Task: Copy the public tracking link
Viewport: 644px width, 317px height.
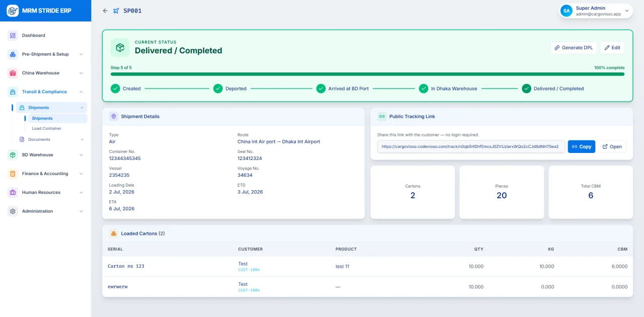Action: coord(582,146)
